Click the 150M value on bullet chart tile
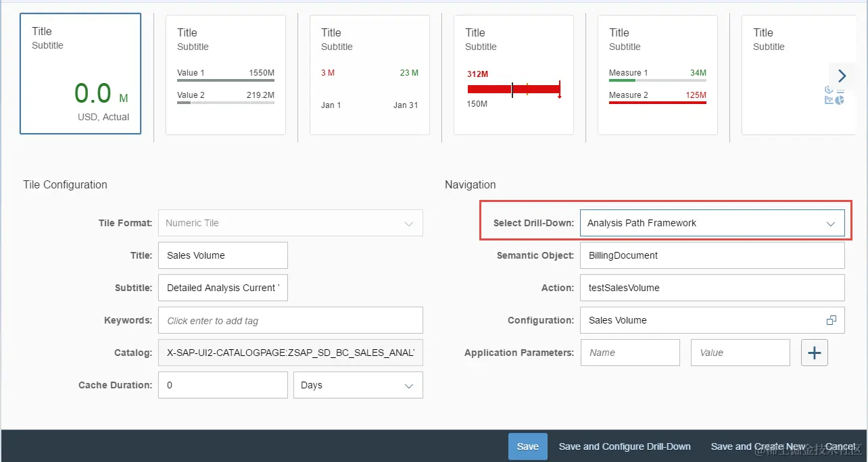Screen dimensions: 868x462 coord(477,104)
